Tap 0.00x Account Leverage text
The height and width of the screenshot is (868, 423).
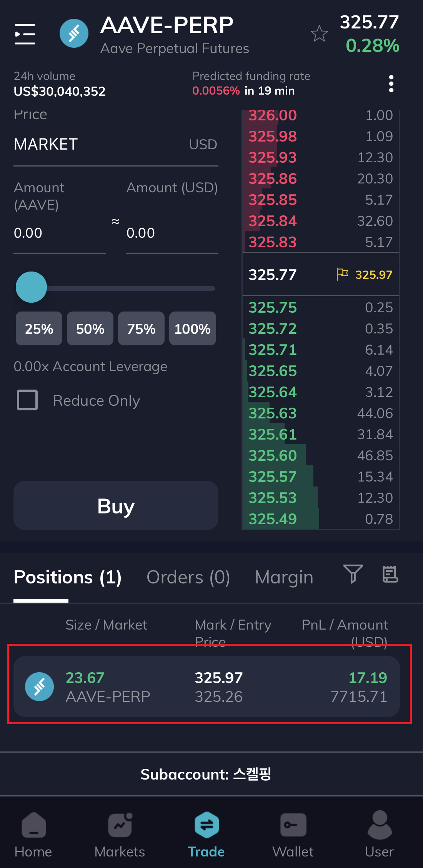(90, 367)
